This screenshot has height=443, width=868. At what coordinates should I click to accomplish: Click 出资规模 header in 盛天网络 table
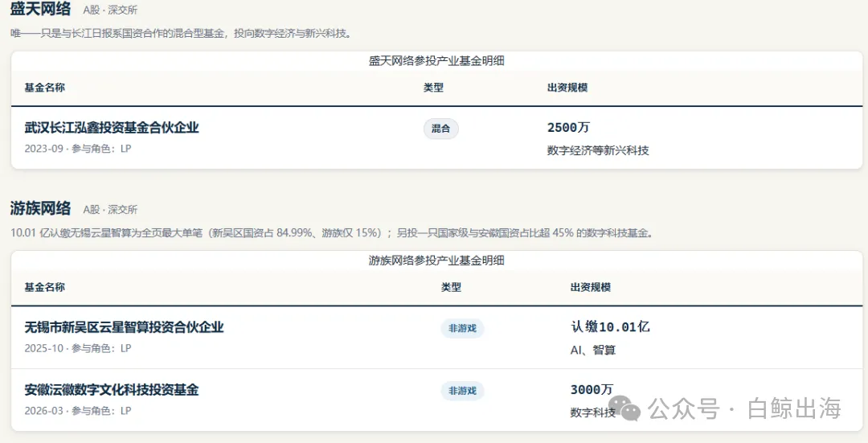567,88
